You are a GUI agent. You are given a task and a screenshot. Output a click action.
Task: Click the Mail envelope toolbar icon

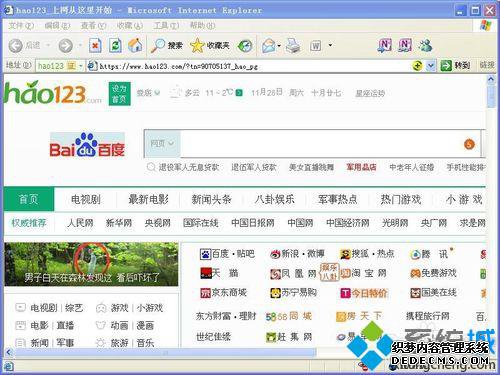[269, 46]
